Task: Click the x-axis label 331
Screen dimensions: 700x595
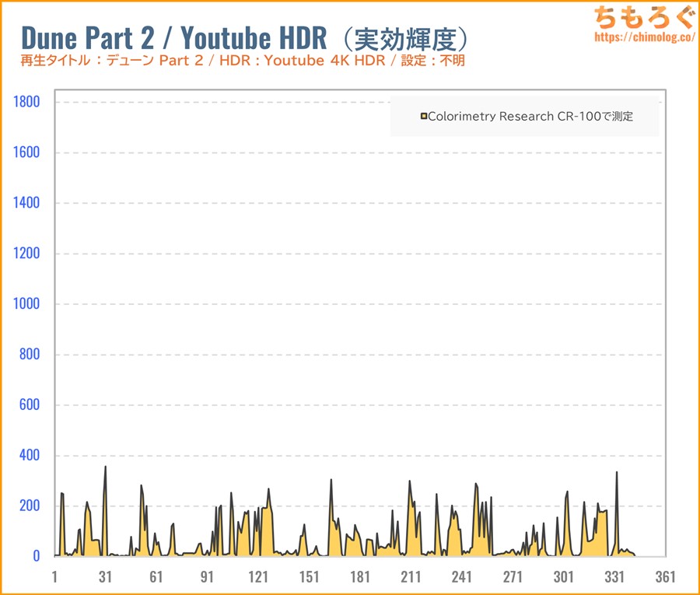Action: click(614, 576)
